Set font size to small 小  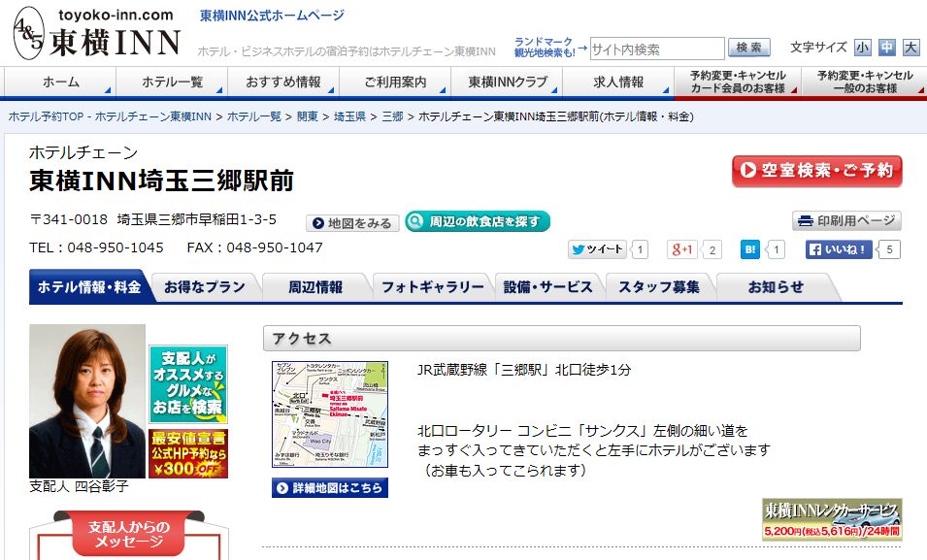pos(863,48)
